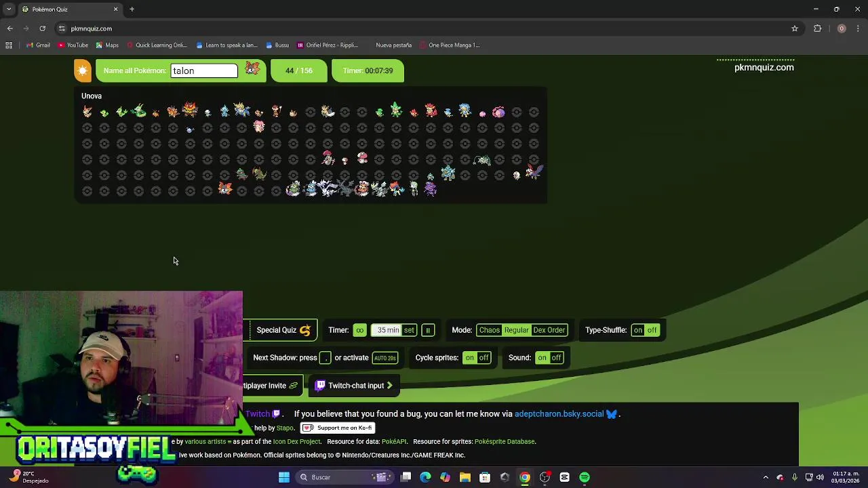Select Dex Order mode
The image size is (868, 488).
click(x=549, y=330)
